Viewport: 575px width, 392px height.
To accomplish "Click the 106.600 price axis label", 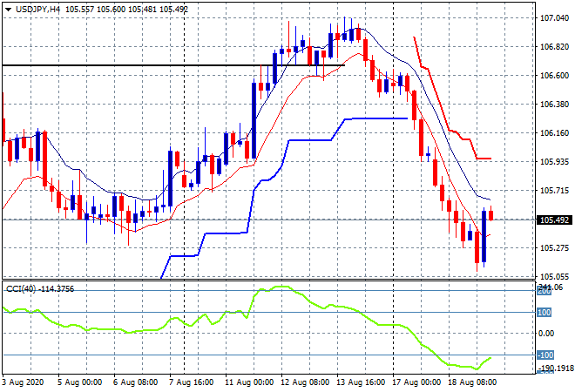I will [554, 76].
